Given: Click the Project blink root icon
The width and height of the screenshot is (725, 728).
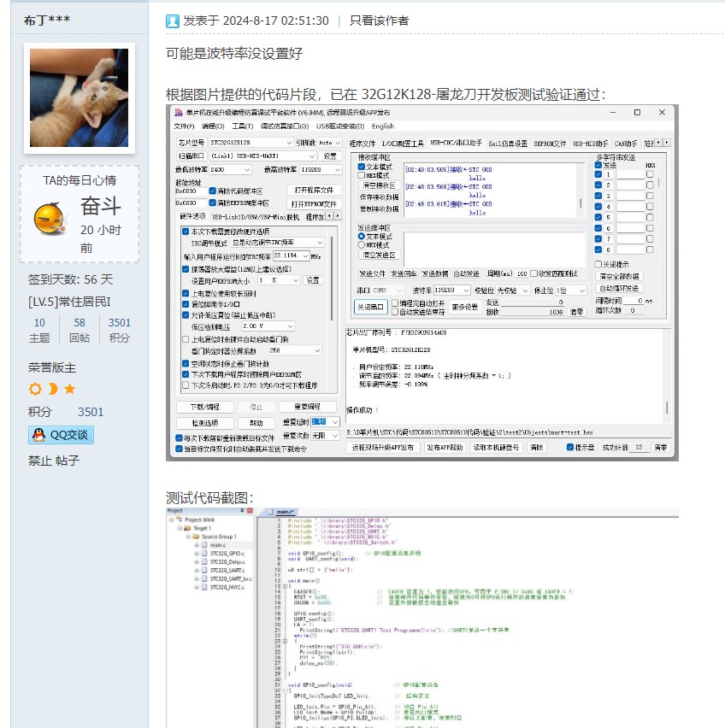Looking at the screenshot, I should [180, 520].
